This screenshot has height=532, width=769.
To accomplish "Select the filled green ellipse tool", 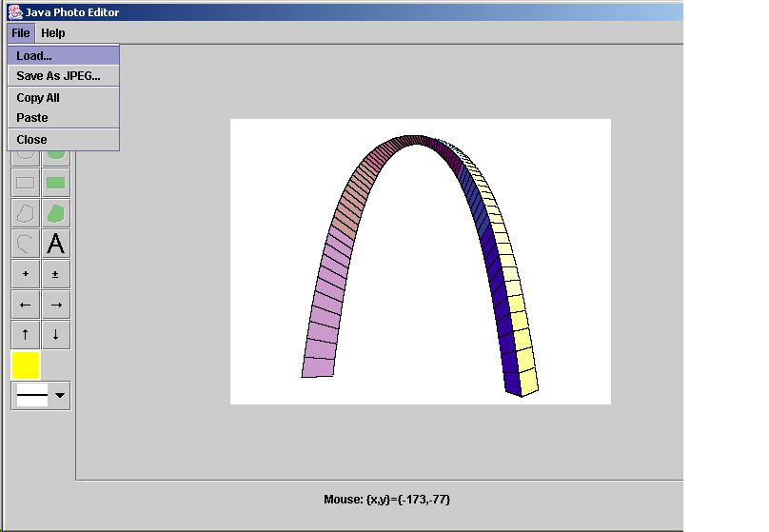I will pyautogui.click(x=56, y=158).
